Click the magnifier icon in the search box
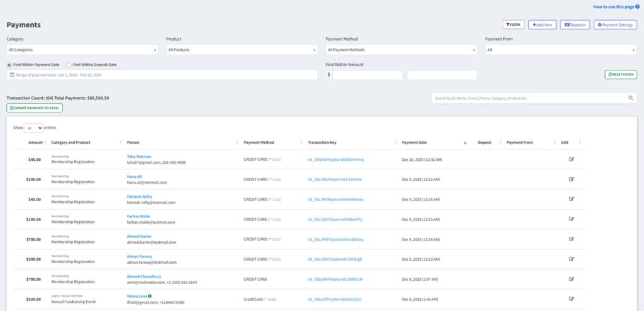The width and height of the screenshot is (644, 311). pyautogui.click(x=630, y=98)
